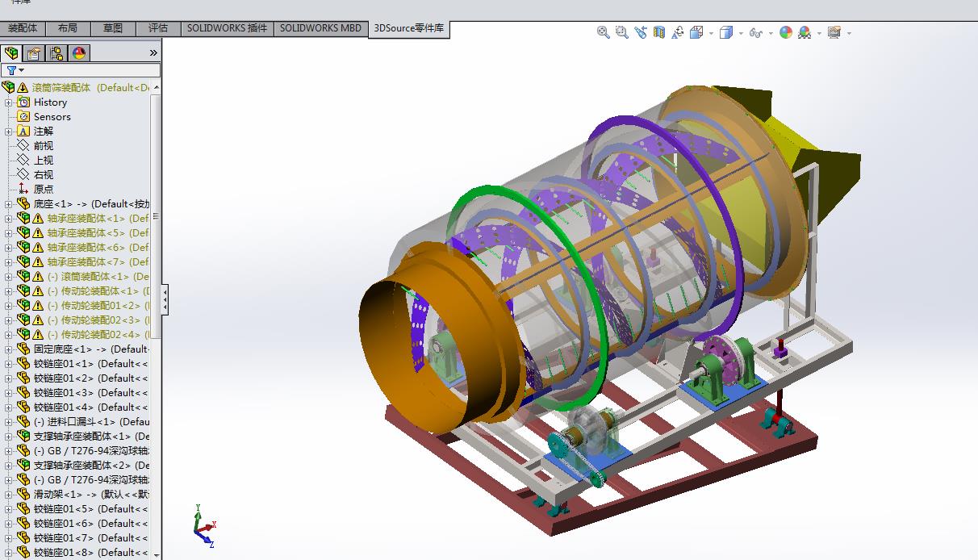Click the Zoom to Fit icon
Viewport: 978px width, 560px height.
603,32
